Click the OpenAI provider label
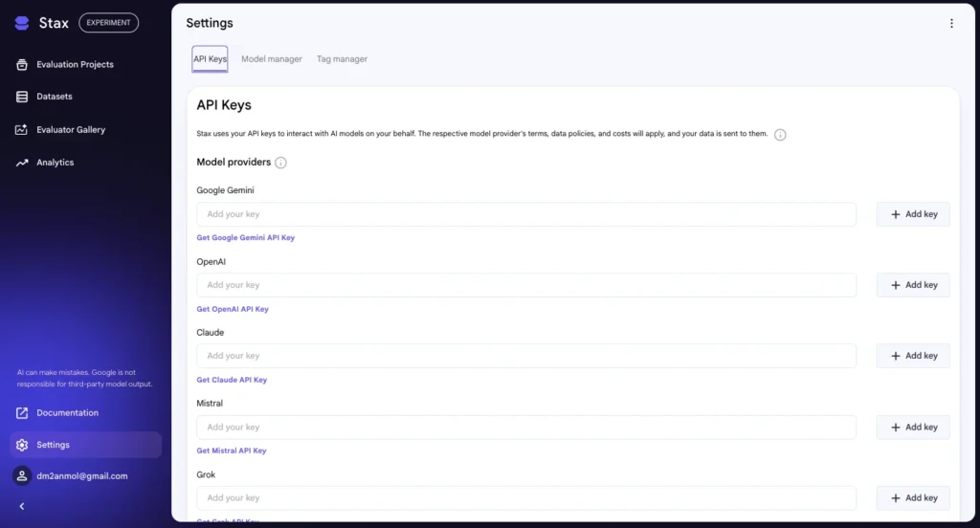The width and height of the screenshot is (980, 528). 212,262
